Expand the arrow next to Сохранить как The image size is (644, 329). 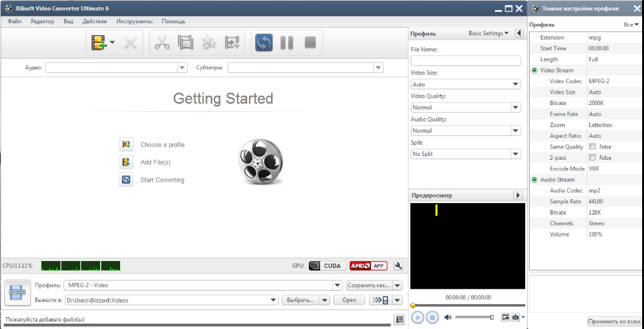coord(397,285)
